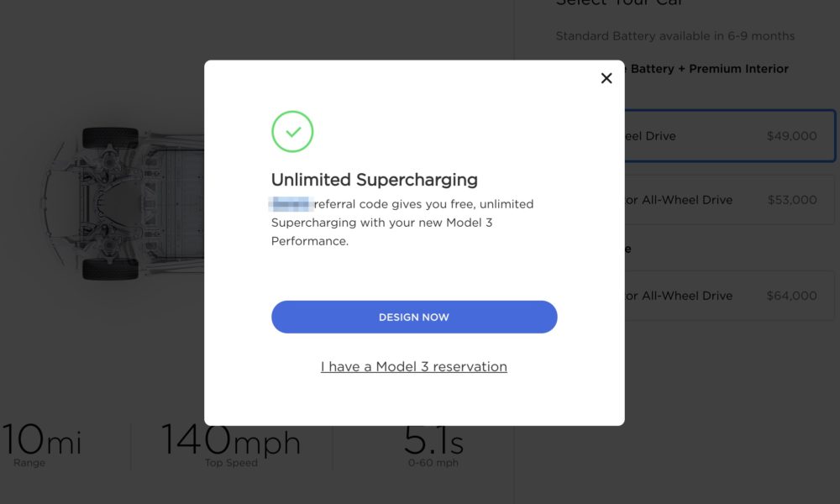Close the Unlimited Supercharging dialog

[606, 78]
